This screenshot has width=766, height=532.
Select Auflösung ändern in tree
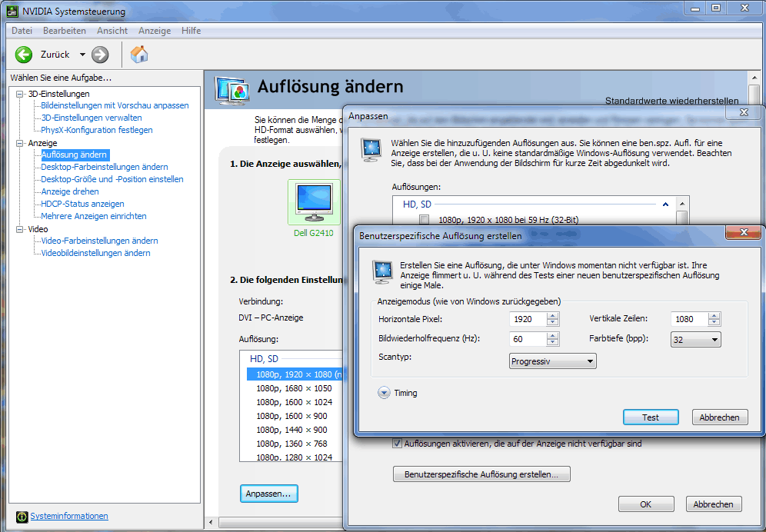click(x=75, y=155)
